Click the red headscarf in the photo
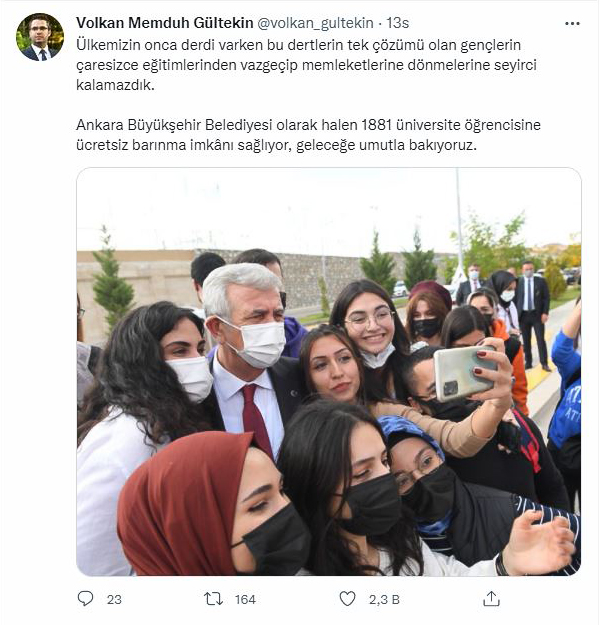 pos(184,502)
